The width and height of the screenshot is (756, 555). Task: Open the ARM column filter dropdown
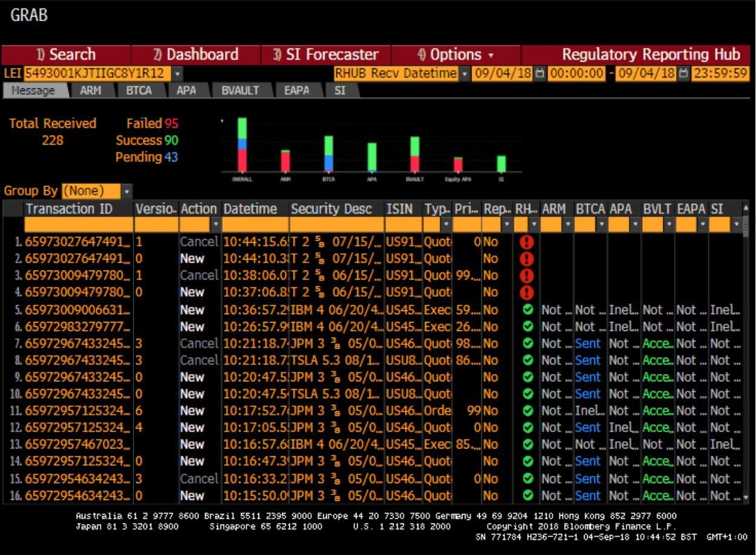point(568,225)
